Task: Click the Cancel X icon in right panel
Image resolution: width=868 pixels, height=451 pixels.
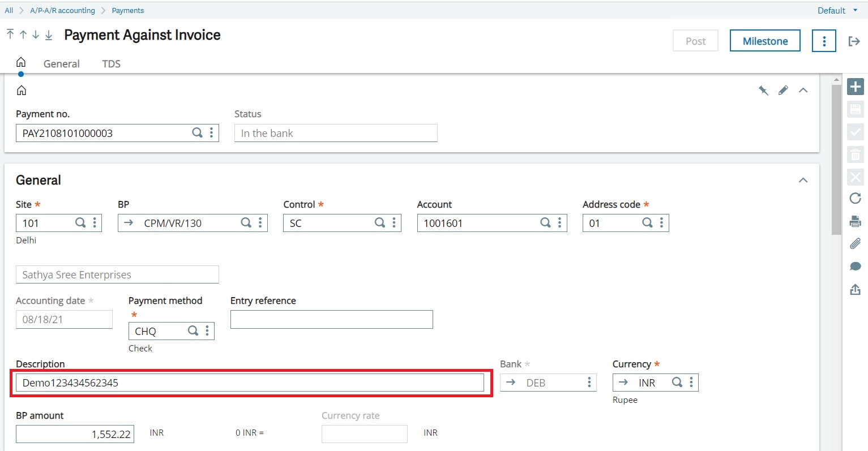Action: pyautogui.click(x=856, y=177)
